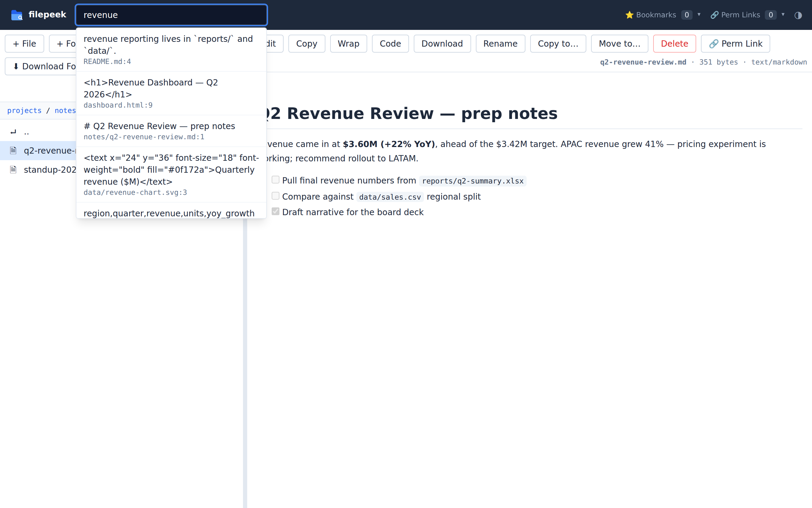Open data/revenue-chart.svg:3 search result
Screen dimensions: 812x508
(x=171, y=175)
